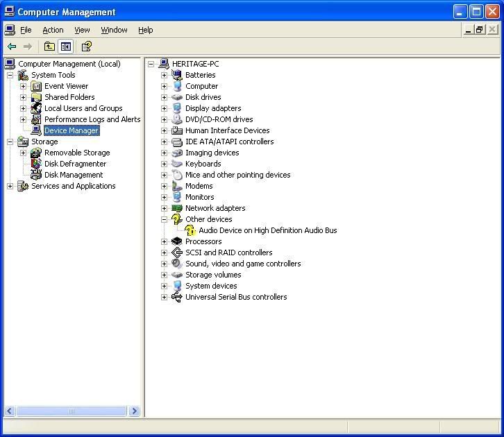Collapse the System Tools node
The width and height of the screenshot is (504, 437).
pos(10,75)
